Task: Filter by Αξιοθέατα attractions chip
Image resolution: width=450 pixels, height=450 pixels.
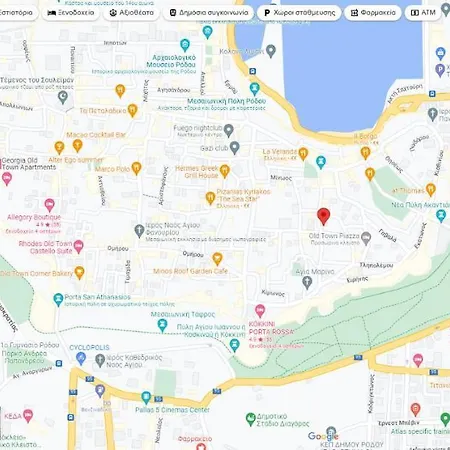Action: 132,13
